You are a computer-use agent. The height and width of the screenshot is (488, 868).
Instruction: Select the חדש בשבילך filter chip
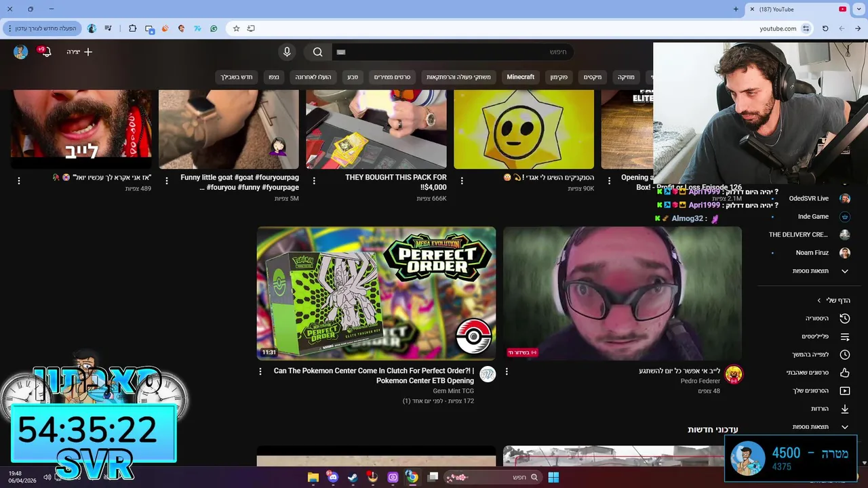click(x=236, y=77)
